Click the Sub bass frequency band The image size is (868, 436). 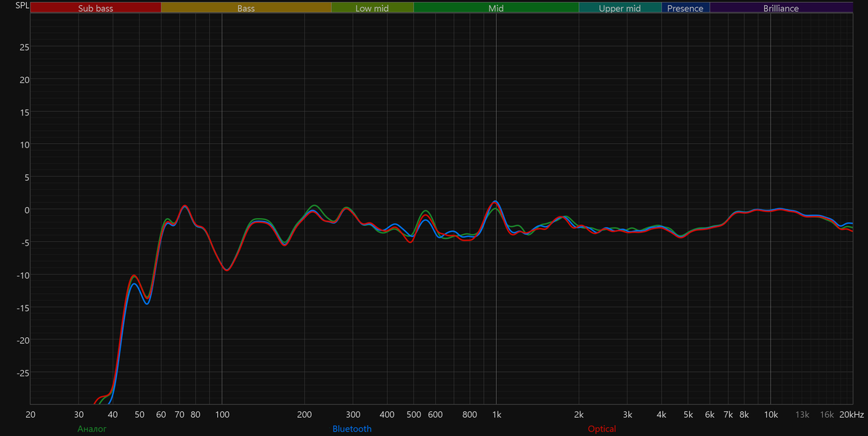click(96, 8)
